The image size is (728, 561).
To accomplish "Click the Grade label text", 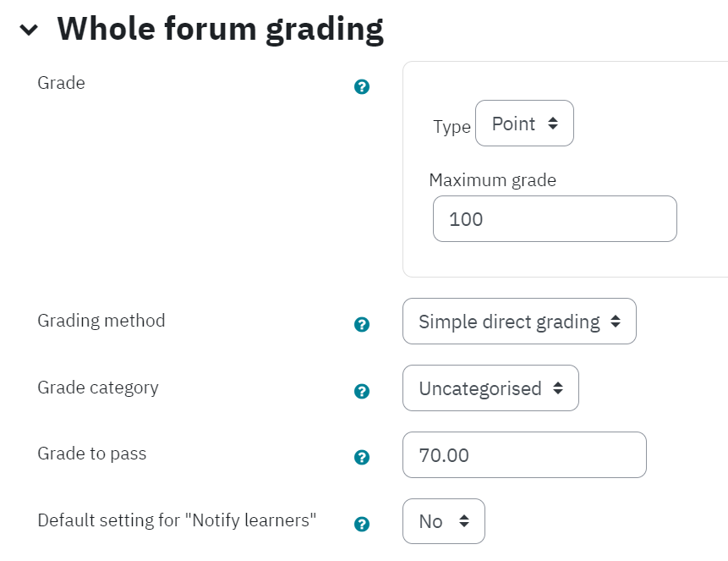I will [x=61, y=83].
